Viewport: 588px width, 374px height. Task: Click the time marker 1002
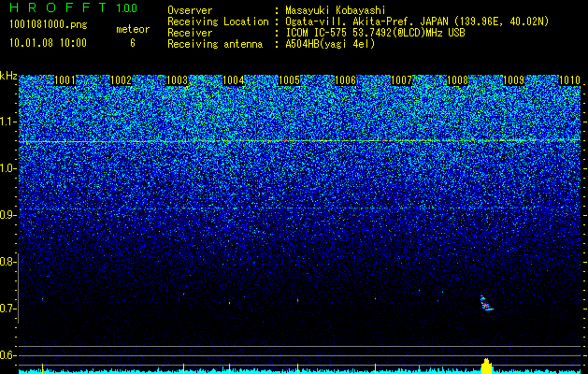122,80
